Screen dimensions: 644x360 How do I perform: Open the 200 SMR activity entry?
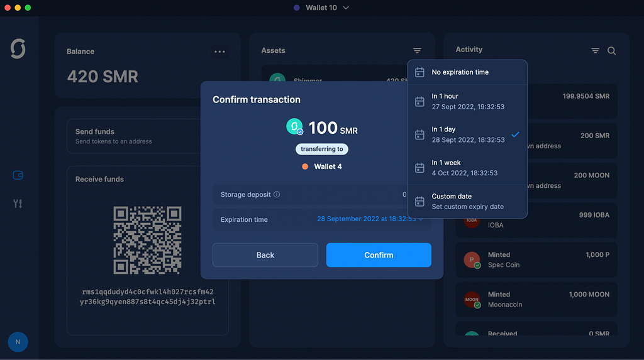point(572,141)
